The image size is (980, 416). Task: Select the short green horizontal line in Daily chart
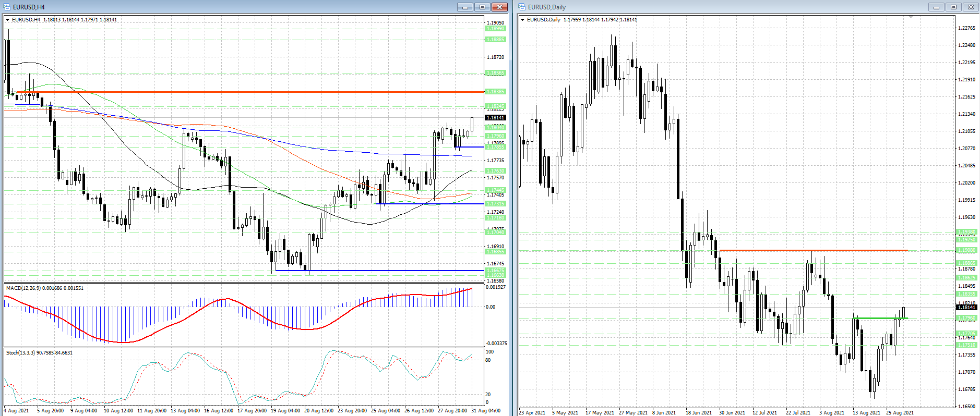coord(880,318)
